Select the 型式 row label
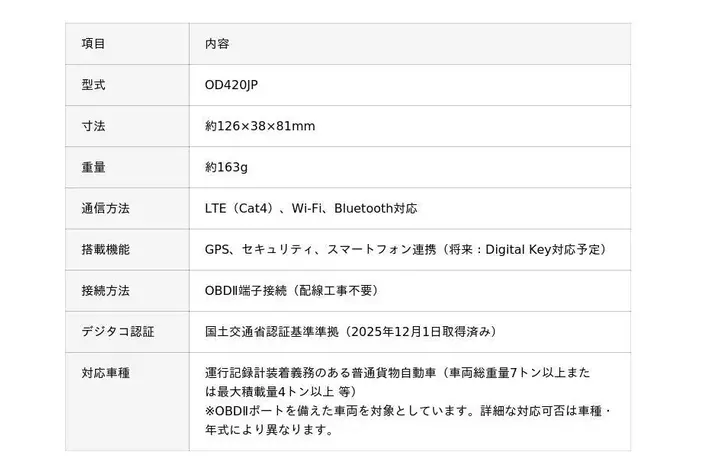Screen dimensions: 710x474 tap(93, 85)
